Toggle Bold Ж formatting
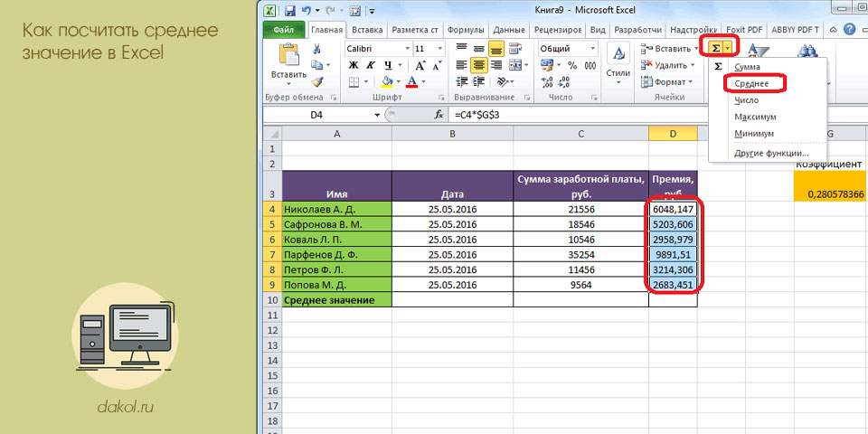The image size is (868, 434). 354,65
